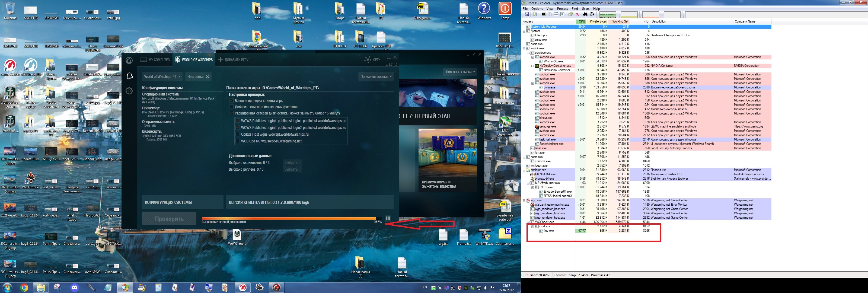Check 'Добавить клиент в исключения фаервола' checkbox

click(x=231, y=107)
